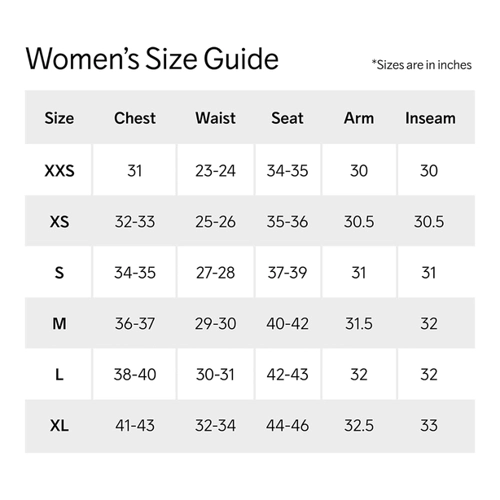The width and height of the screenshot is (500, 500).
Task: Click the M arm value 31.5
Action: 359,323
